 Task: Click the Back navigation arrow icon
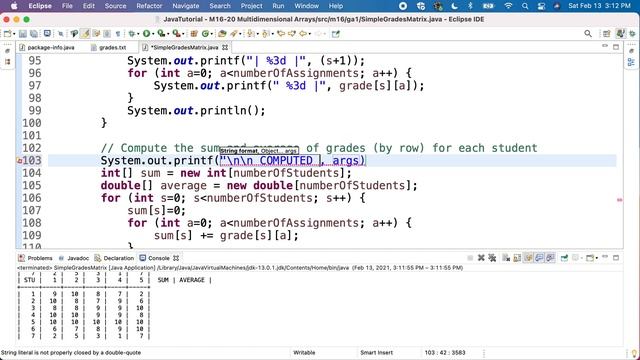coord(302,34)
